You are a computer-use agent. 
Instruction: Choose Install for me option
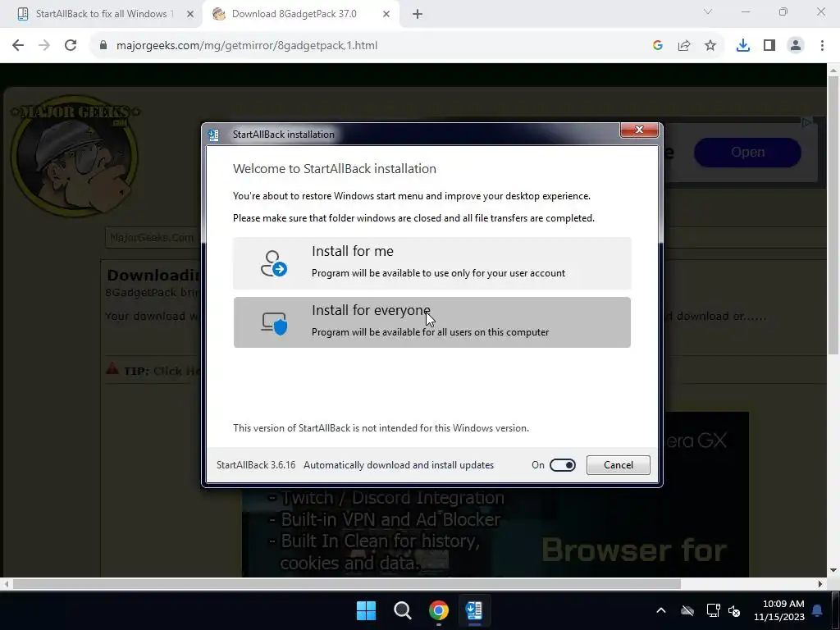point(431,263)
